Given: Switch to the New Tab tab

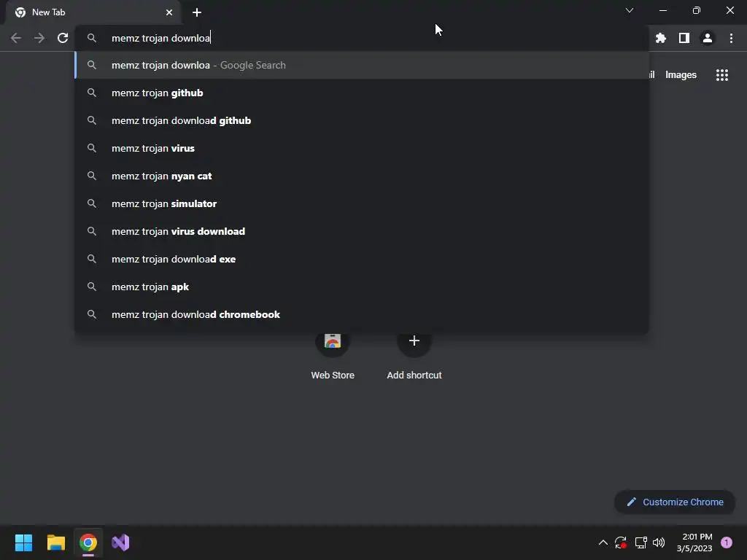Looking at the screenshot, I should [x=93, y=12].
